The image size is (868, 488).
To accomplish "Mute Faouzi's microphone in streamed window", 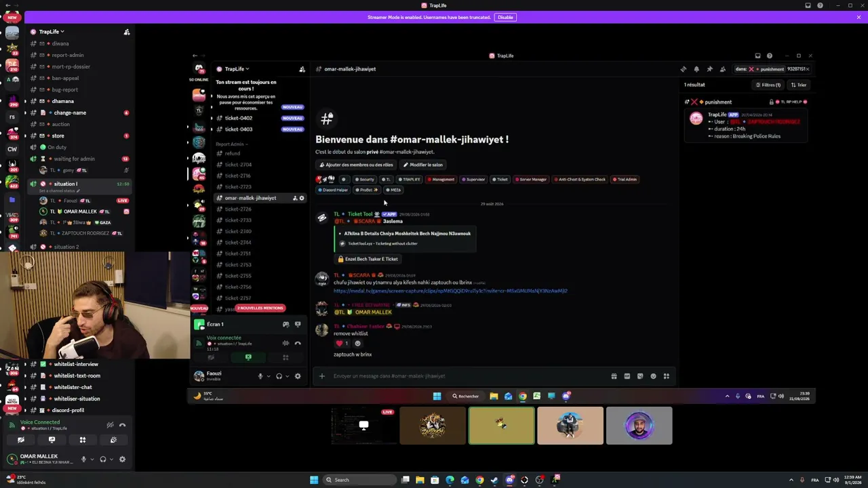I will tap(260, 376).
